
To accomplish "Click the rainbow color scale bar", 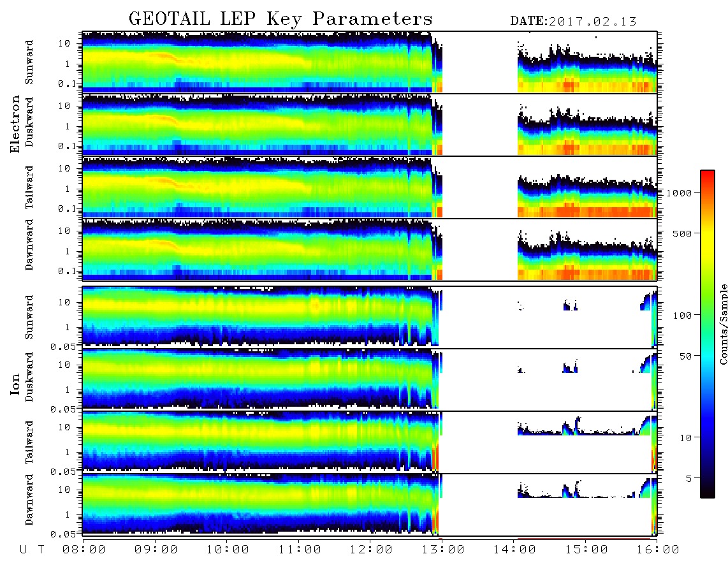I will click(x=708, y=334).
